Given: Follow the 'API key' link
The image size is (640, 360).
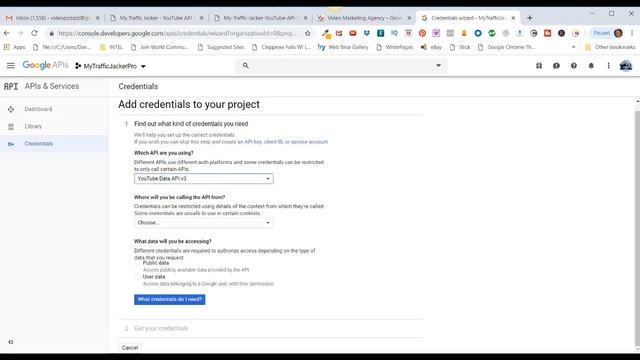Looking at the screenshot, I should click(x=253, y=142).
